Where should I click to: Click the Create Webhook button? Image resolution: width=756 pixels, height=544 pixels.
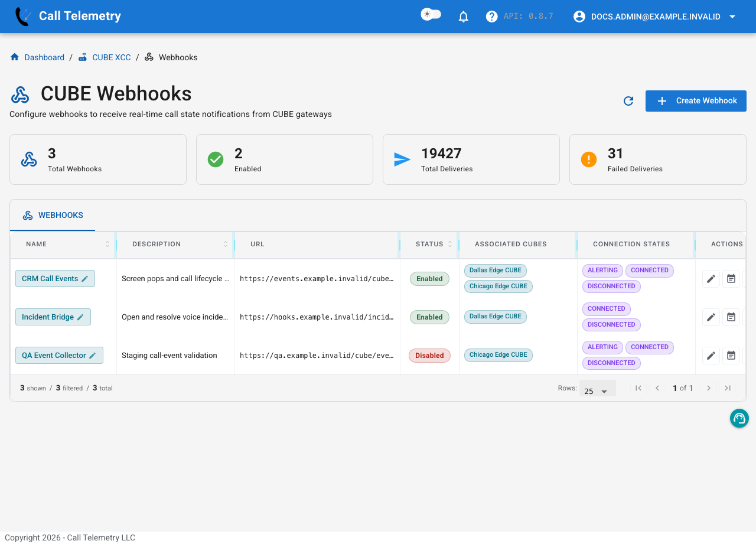coord(696,101)
